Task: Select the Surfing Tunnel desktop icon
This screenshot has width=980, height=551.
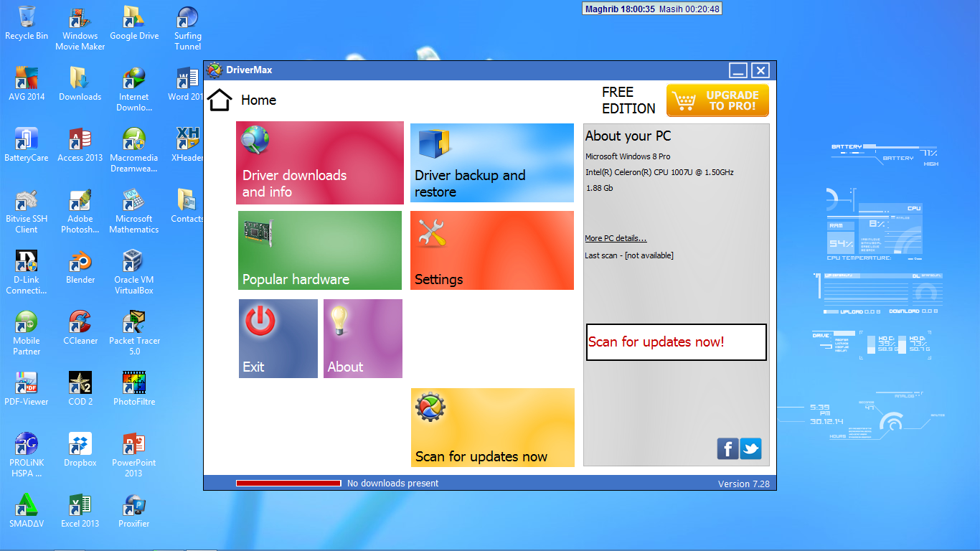Action: pyautogui.click(x=188, y=29)
